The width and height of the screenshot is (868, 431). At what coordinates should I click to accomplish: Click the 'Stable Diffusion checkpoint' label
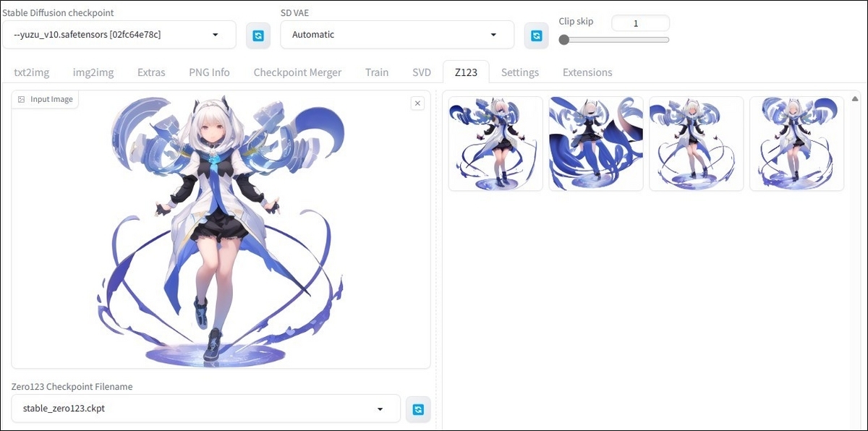[58, 12]
